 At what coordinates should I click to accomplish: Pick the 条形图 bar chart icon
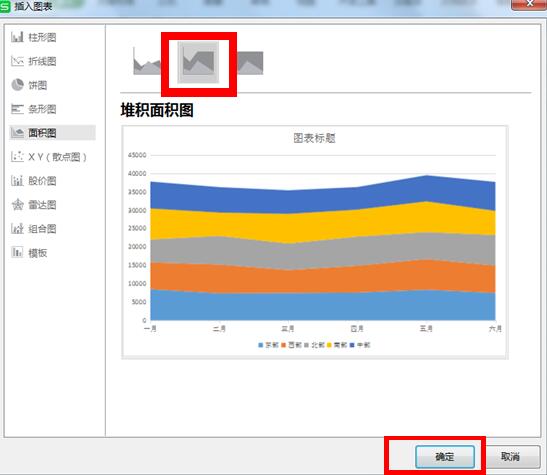17,109
